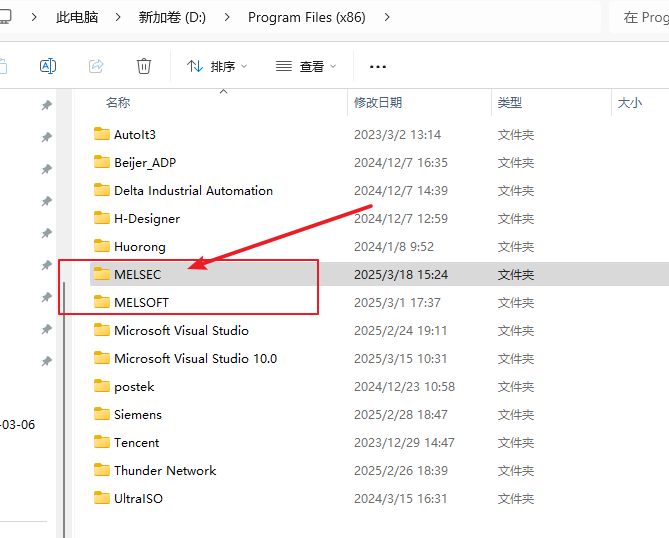Viewport: 669px width, 538px height.
Task: Select the MELSOFT folder icon
Action: (102, 302)
